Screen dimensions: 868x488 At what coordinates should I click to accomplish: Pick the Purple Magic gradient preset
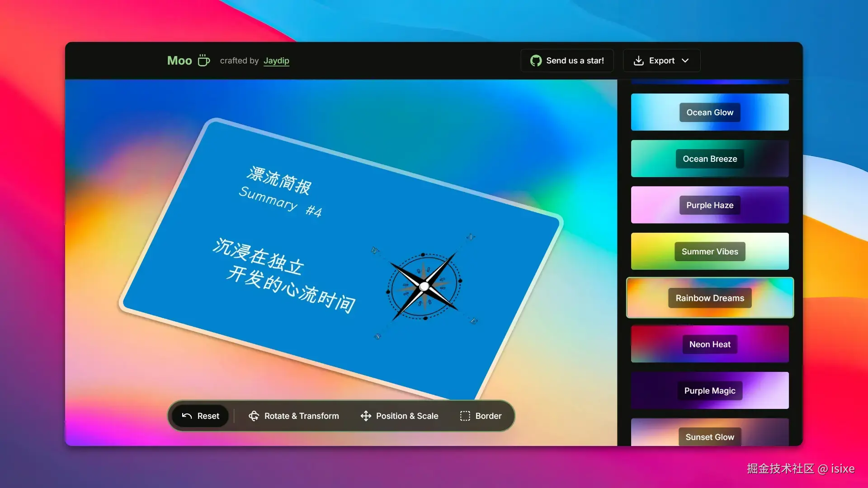(x=709, y=390)
